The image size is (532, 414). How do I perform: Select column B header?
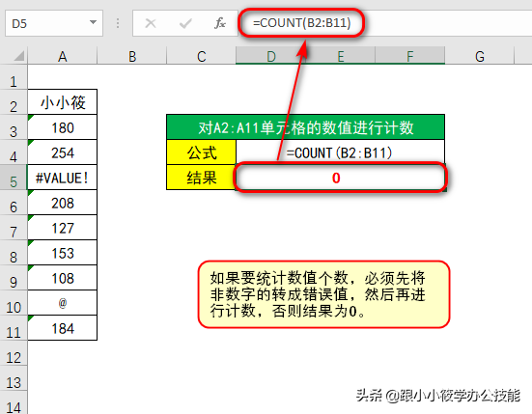point(132,56)
